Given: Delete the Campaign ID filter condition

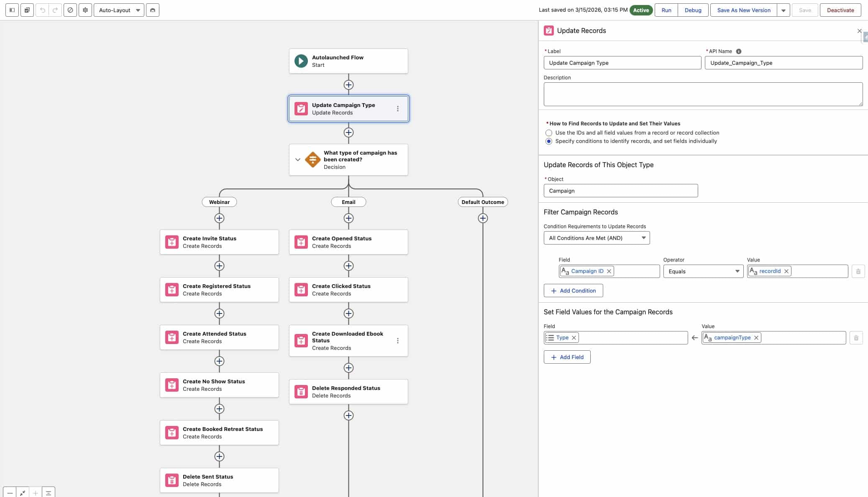Looking at the screenshot, I should coord(858,271).
